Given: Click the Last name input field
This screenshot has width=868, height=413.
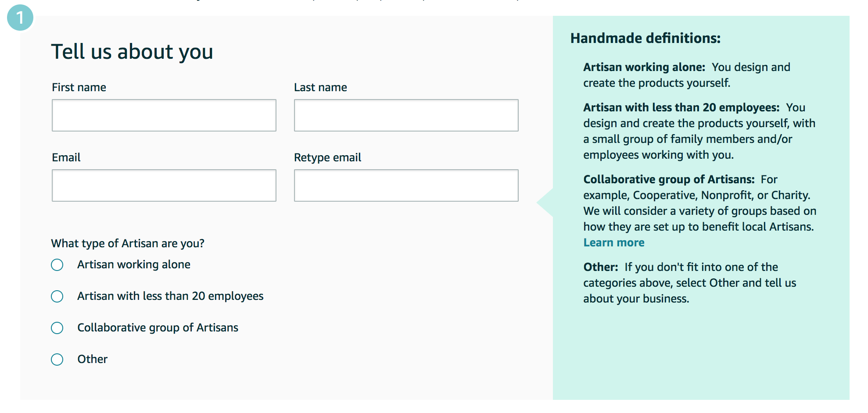Looking at the screenshot, I should 406,115.
